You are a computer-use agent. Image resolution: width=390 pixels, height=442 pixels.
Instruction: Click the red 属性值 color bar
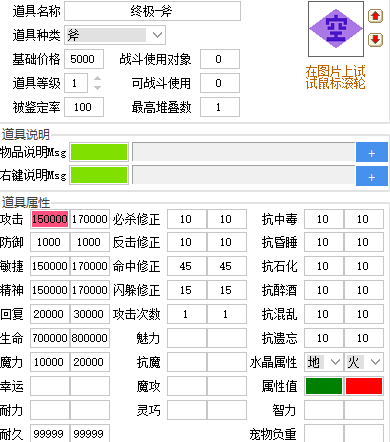pyautogui.click(x=364, y=386)
